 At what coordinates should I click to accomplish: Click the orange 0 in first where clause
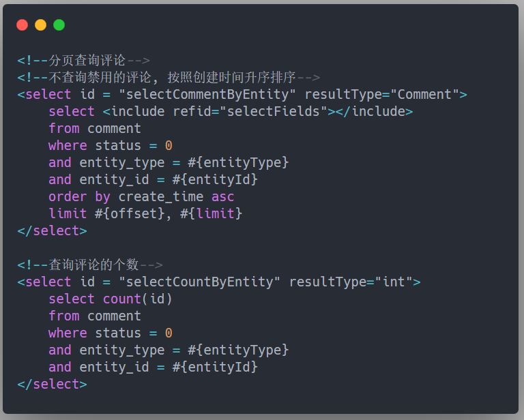click(169, 145)
